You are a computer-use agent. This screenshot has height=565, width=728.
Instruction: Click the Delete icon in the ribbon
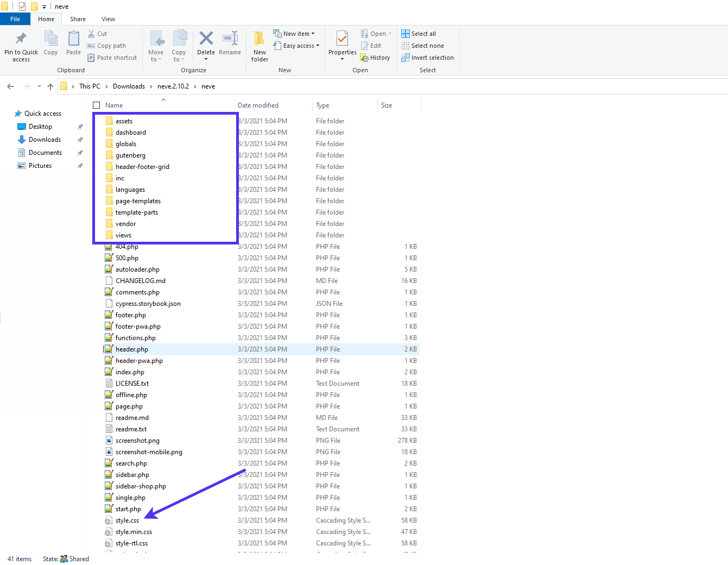206,39
